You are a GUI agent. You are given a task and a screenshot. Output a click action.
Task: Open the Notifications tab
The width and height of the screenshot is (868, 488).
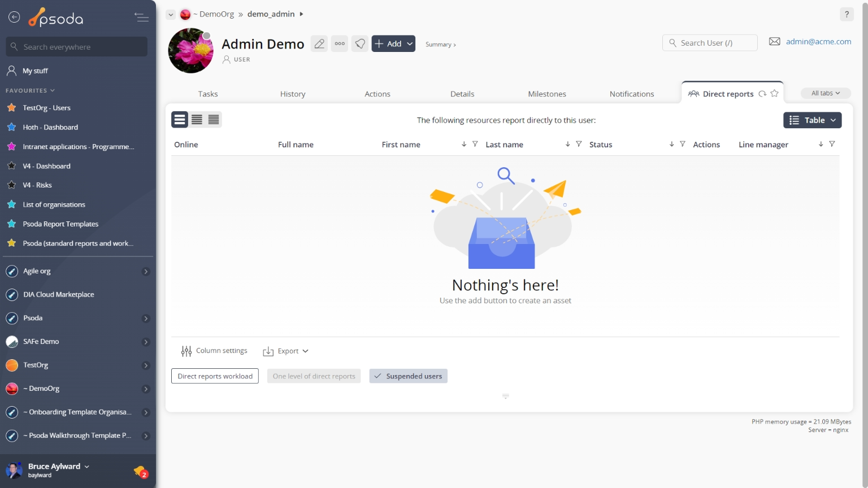[631, 94]
